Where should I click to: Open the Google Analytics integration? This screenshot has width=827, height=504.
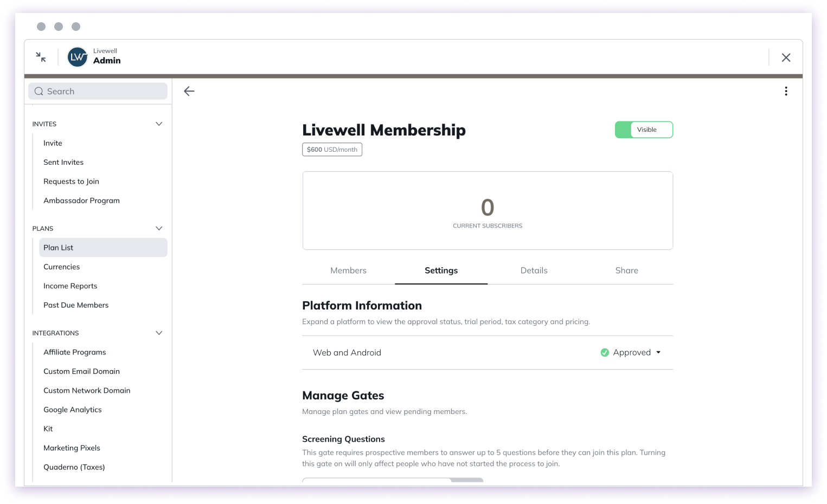[x=72, y=409]
